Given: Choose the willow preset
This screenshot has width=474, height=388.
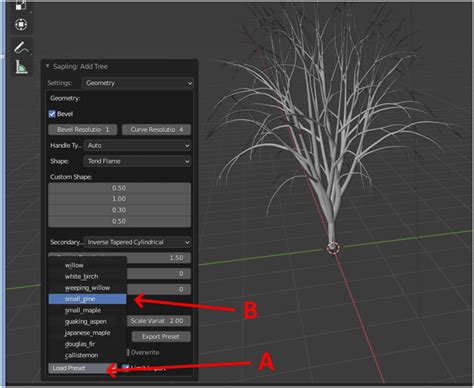Looking at the screenshot, I should [x=88, y=265].
